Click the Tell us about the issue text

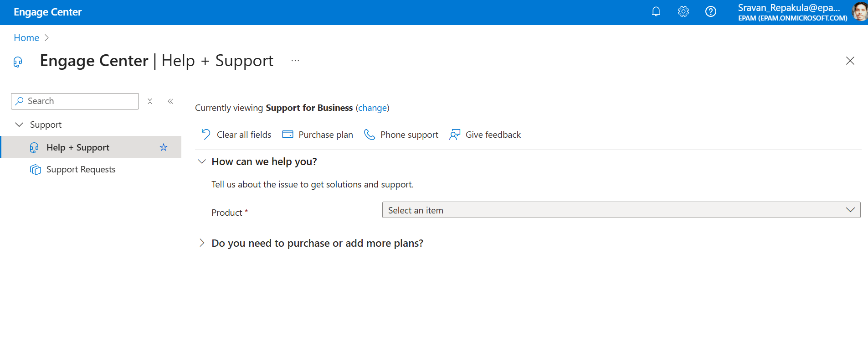click(313, 184)
